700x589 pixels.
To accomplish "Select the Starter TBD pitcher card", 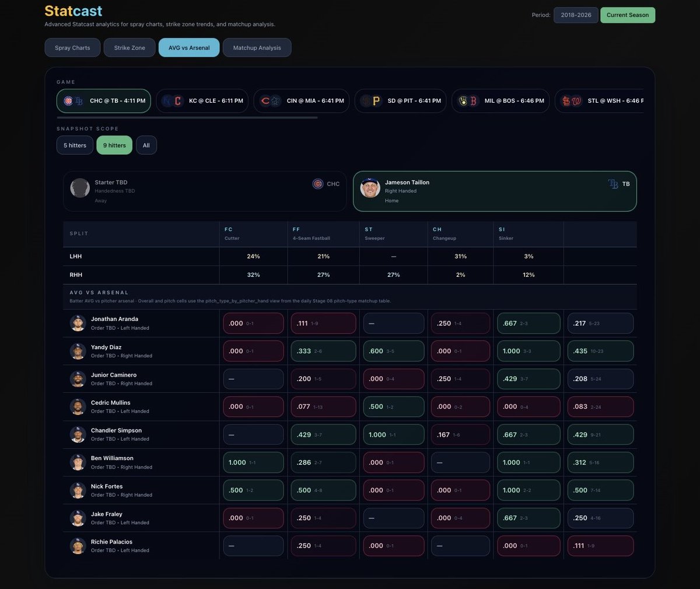I will click(205, 191).
